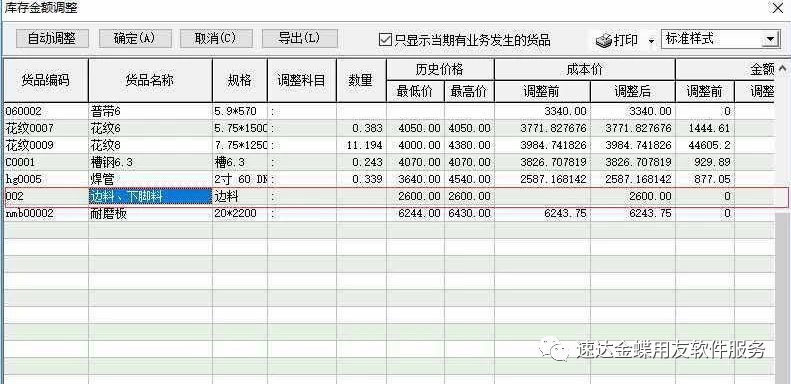
Task: Click the scroll-up arrow of vertical scrollbar
Action: click(782, 68)
